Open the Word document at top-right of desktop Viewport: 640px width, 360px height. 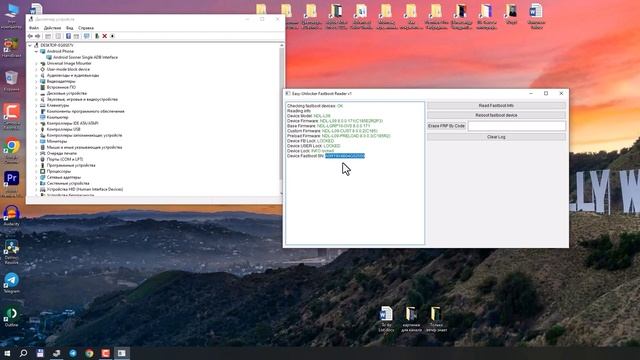pyautogui.click(x=536, y=11)
